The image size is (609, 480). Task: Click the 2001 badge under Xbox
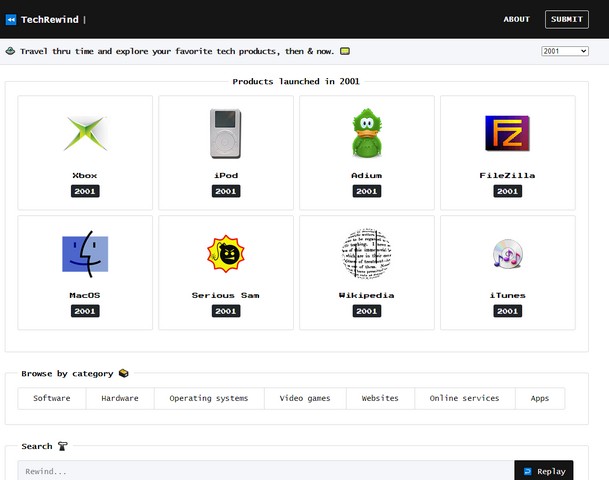[85, 191]
